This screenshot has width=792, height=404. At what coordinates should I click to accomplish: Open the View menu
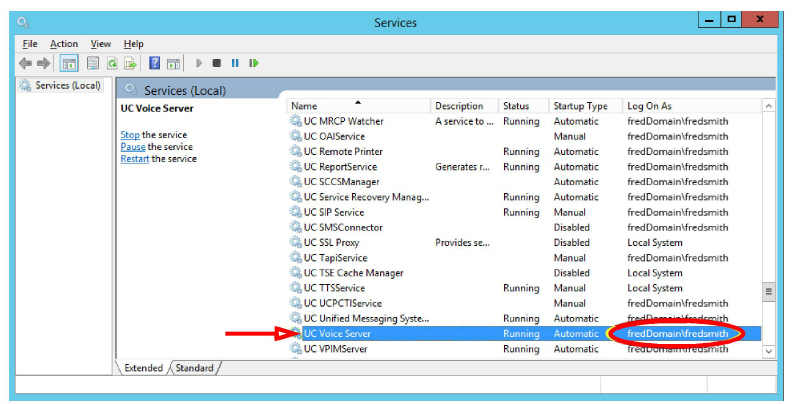[101, 44]
